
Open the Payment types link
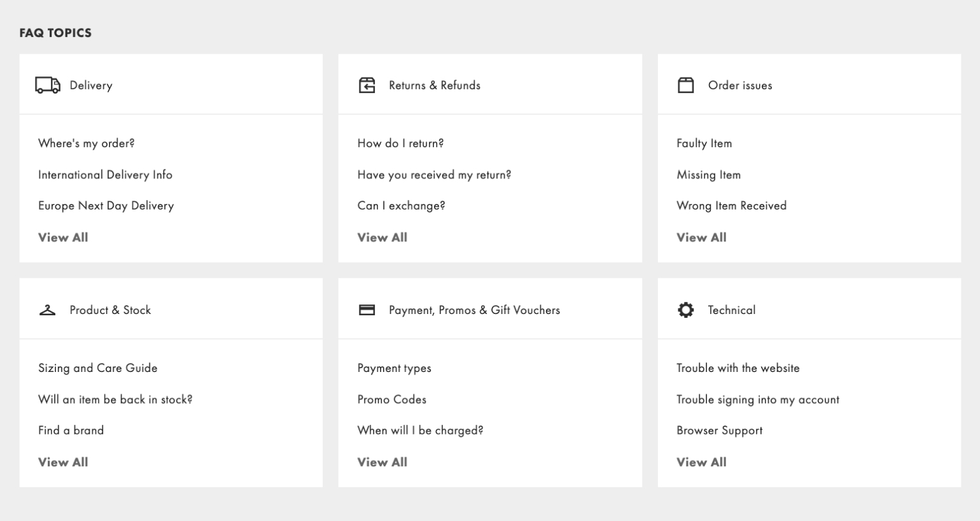tap(395, 368)
